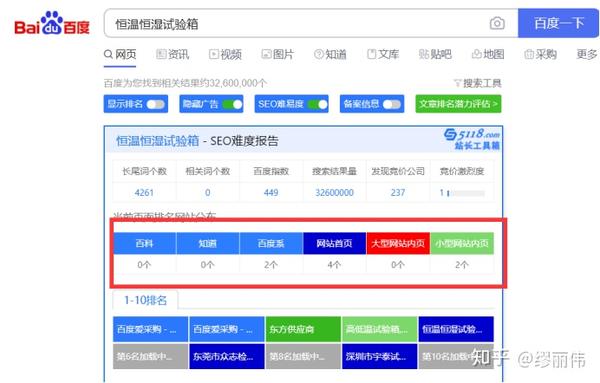Select the 网页 tab
The height and width of the screenshot is (383, 600).
pyautogui.click(x=120, y=54)
